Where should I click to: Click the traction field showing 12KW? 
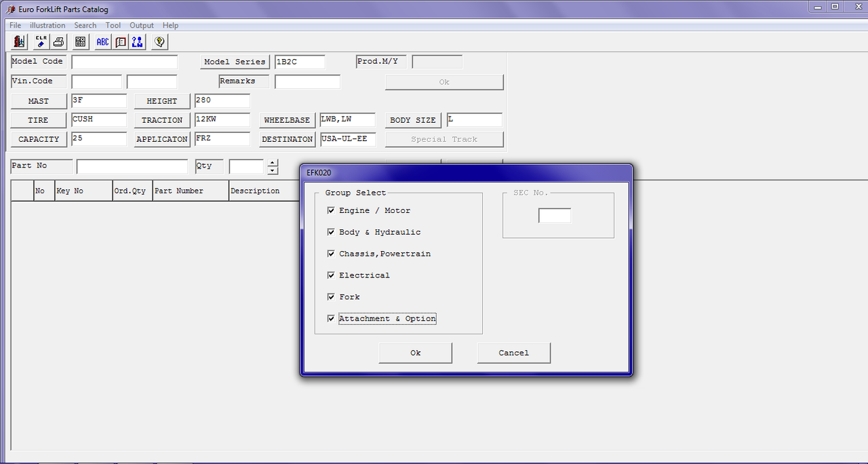point(222,119)
